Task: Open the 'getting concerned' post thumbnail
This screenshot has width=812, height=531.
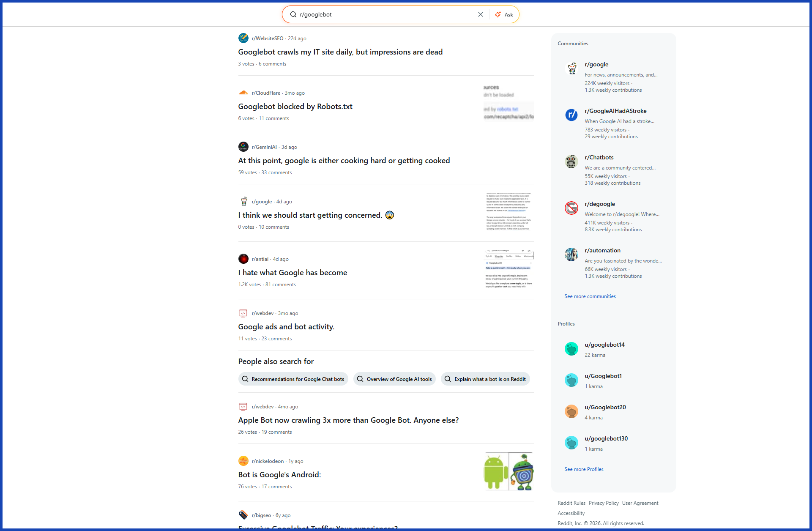Action: [509, 212]
